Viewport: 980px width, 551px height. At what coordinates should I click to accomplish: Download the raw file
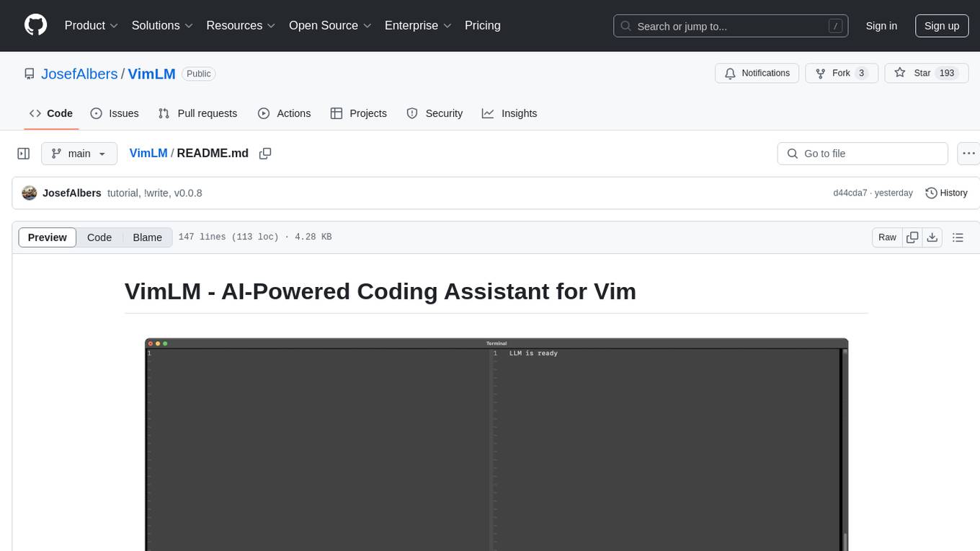point(932,237)
